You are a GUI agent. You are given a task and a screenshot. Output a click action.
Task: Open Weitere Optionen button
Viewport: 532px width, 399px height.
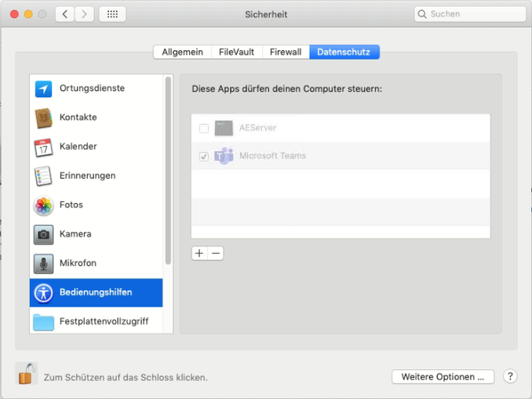coord(443,376)
